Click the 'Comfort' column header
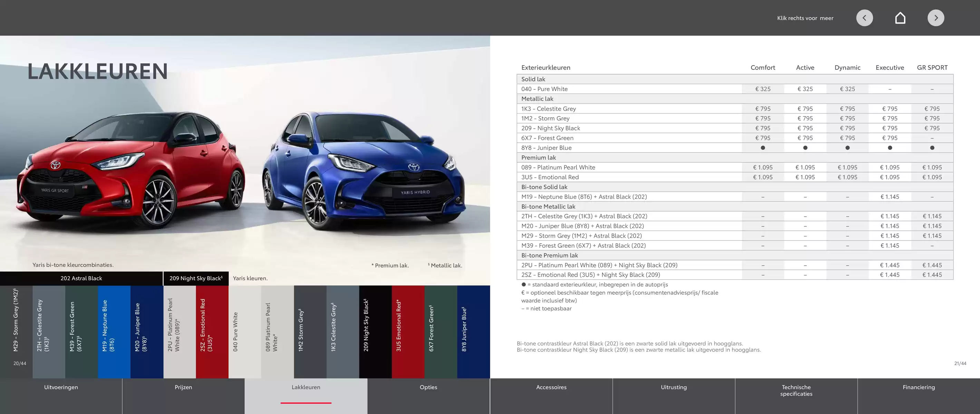 point(763,68)
